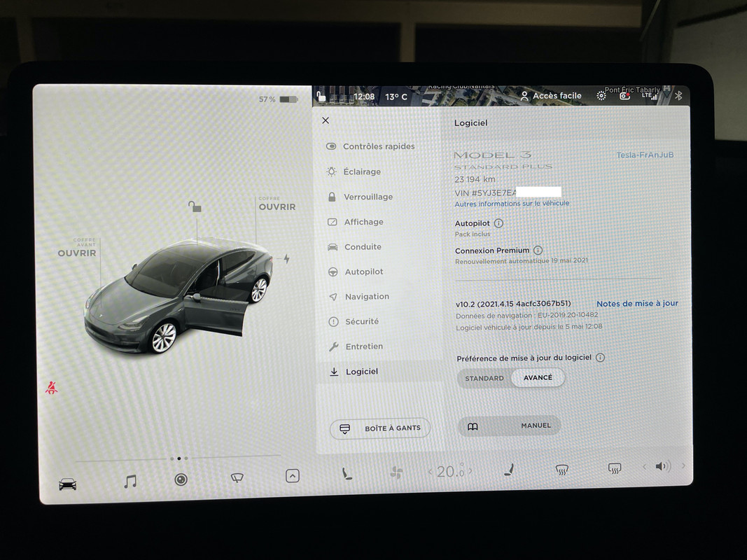Tap the 13° C temperature reading
This screenshot has height=560, width=747.
coord(396,97)
